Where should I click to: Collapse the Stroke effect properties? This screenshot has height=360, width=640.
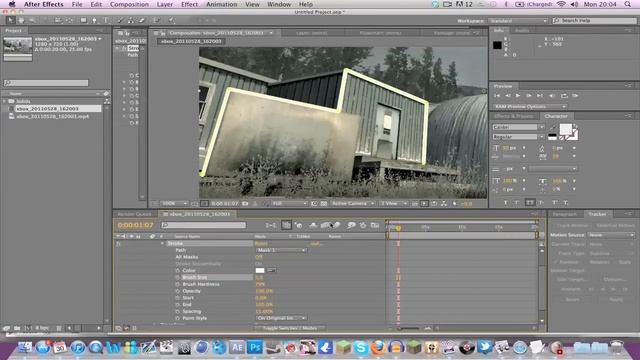162,243
